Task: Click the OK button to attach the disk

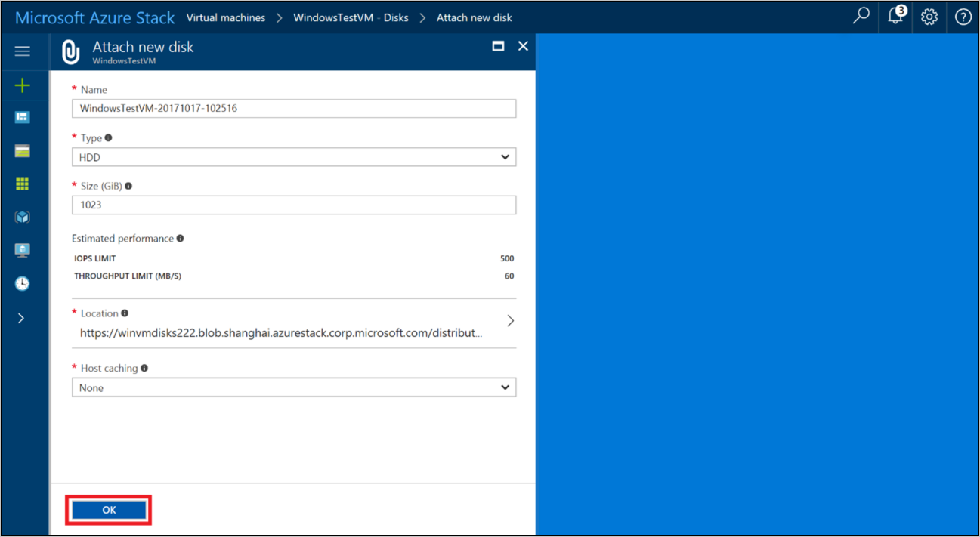Action: (x=108, y=510)
